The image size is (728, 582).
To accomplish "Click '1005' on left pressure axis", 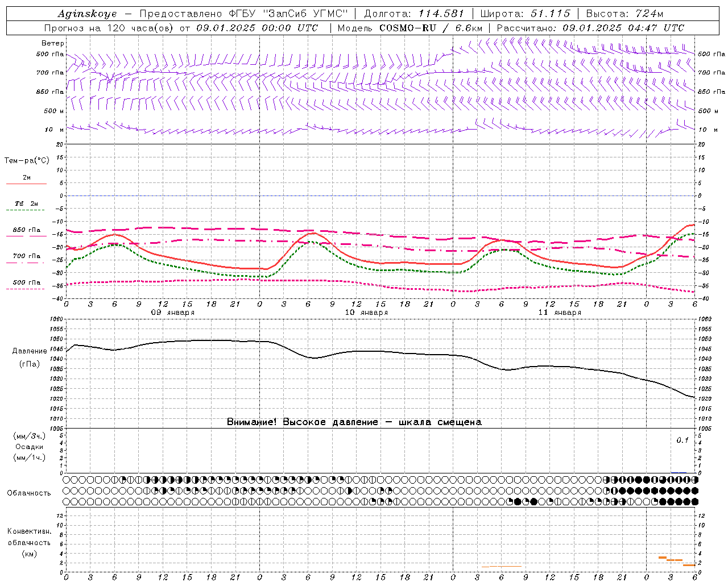I will 56,429.
